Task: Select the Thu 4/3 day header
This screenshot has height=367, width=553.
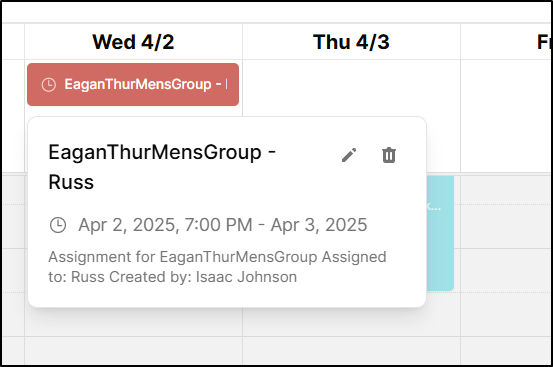Action: pyautogui.click(x=351, y=42)
